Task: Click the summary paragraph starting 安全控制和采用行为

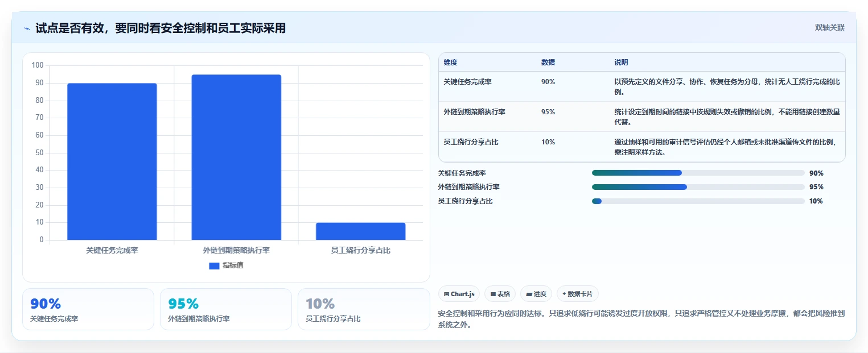Action: tap(641, 319)
